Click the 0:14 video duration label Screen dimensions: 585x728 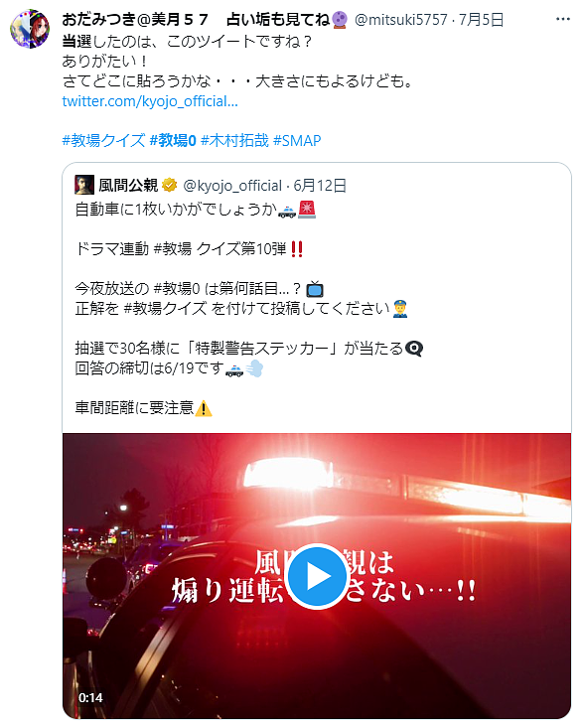click(x=90, y=698)
